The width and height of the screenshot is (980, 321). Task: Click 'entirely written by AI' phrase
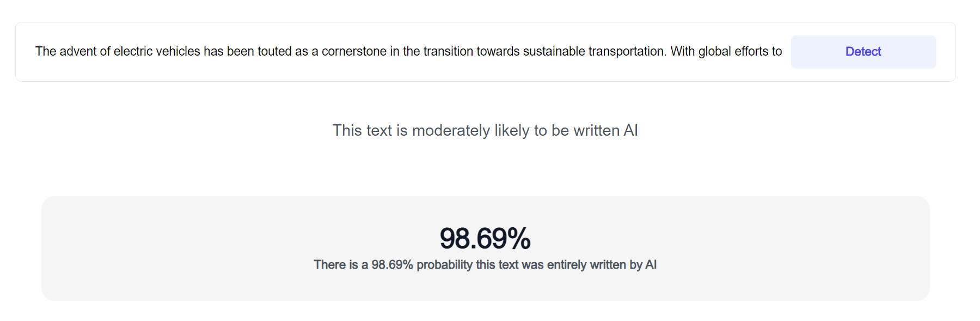(x=602, y=265)
